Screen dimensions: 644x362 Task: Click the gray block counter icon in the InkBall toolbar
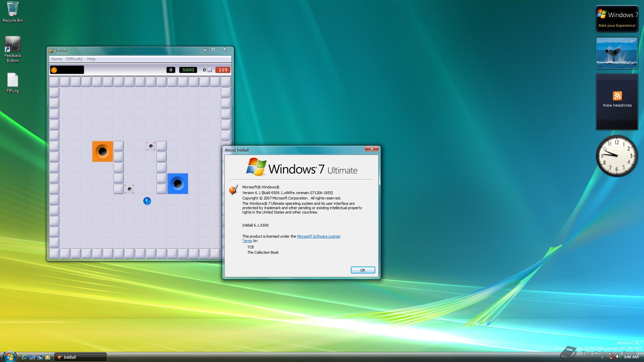[210, 70]
